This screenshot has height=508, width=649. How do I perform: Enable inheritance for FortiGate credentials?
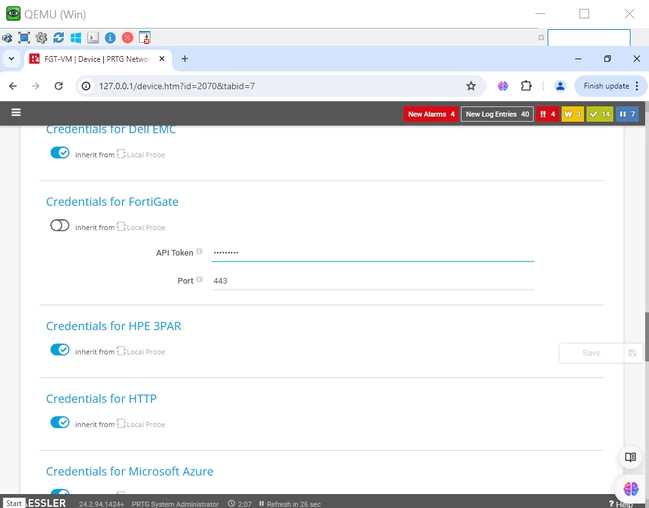[x=60, y=226]
